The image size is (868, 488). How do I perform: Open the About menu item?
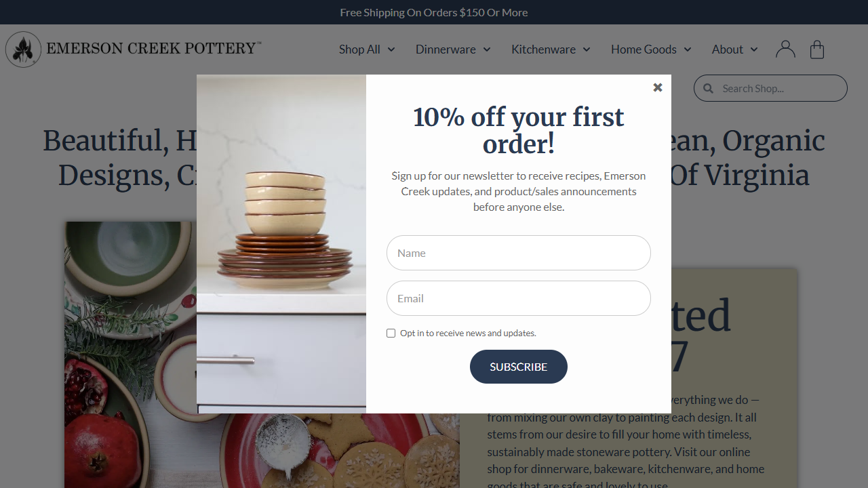point(727,49)
